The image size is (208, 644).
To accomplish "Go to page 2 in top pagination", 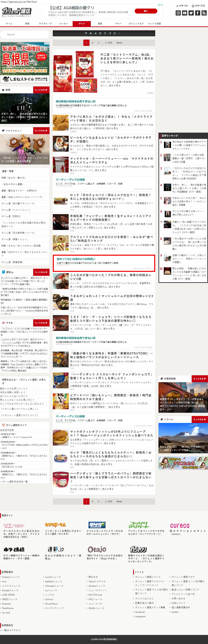I will click(92, 43).
